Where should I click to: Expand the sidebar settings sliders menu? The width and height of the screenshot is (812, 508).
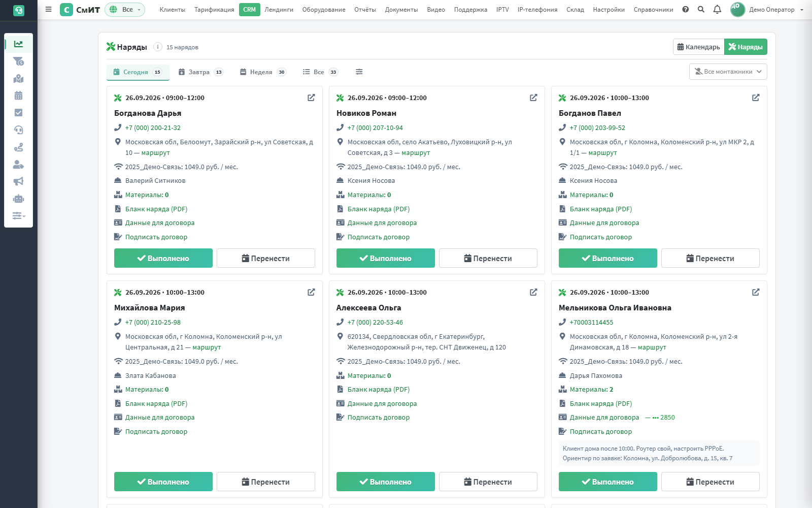18,216
